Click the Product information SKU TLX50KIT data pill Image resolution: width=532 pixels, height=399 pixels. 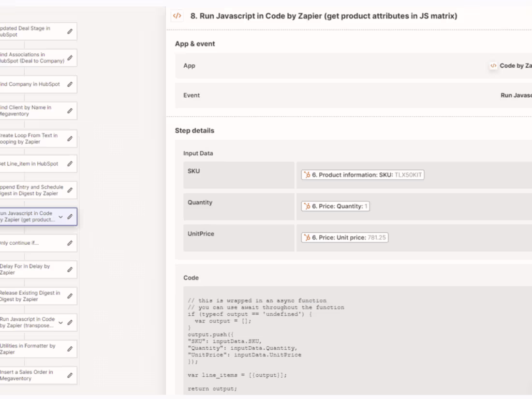[362, 175]
